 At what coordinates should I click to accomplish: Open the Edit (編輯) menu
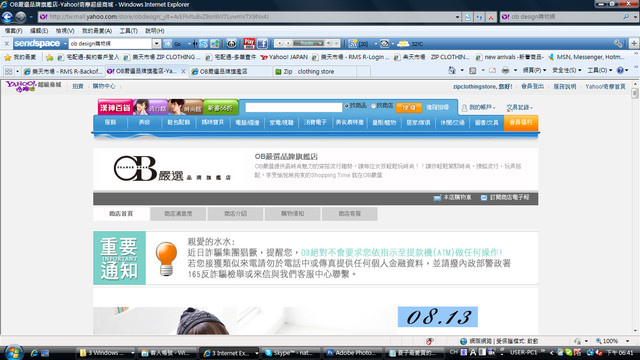point(39,31)
